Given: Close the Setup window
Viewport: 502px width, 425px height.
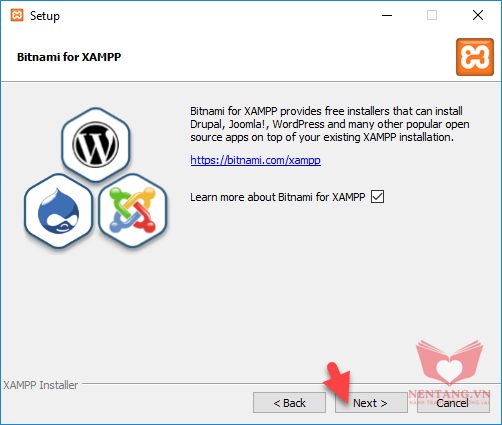Looking at the screenshot, I should pos(478,15).
